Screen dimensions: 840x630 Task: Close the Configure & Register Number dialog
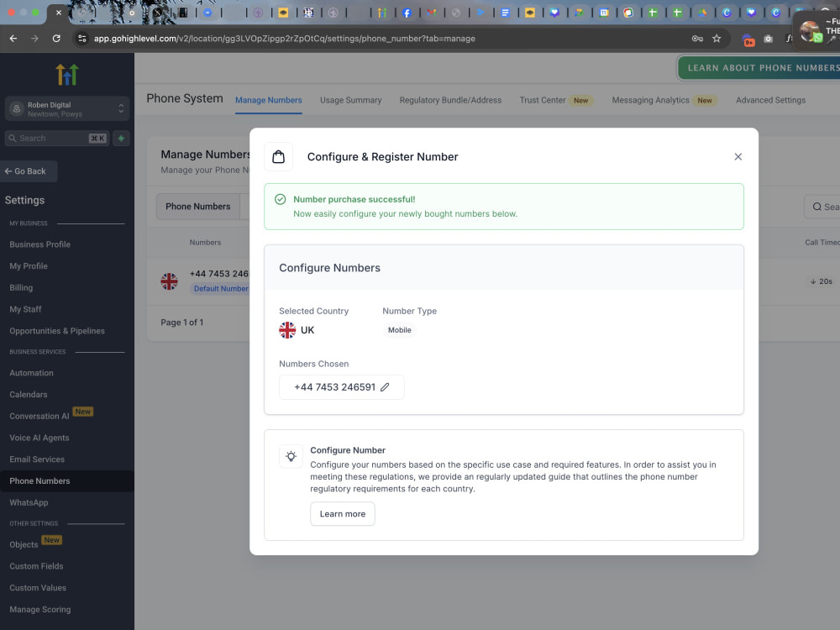(x=738, y=156)
